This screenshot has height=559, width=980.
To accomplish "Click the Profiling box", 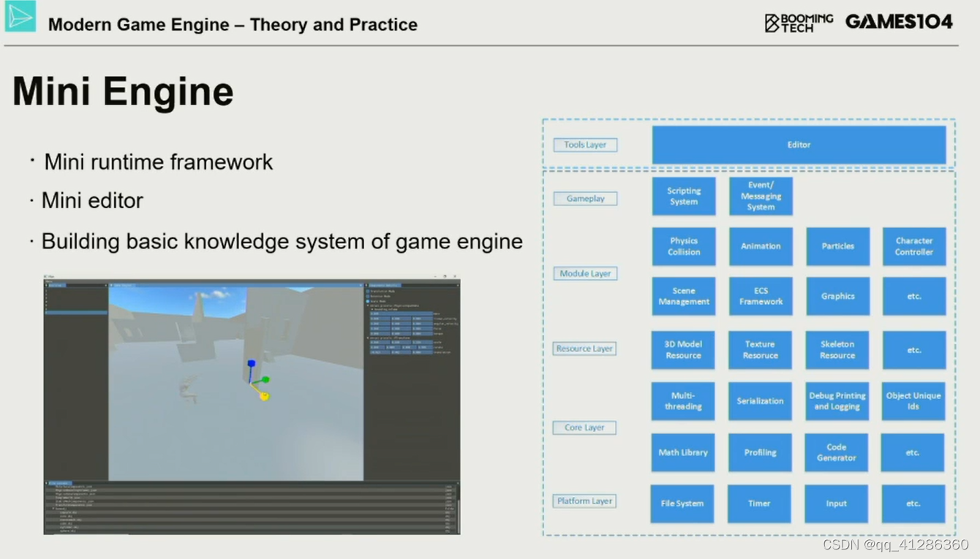I will 760,452.
